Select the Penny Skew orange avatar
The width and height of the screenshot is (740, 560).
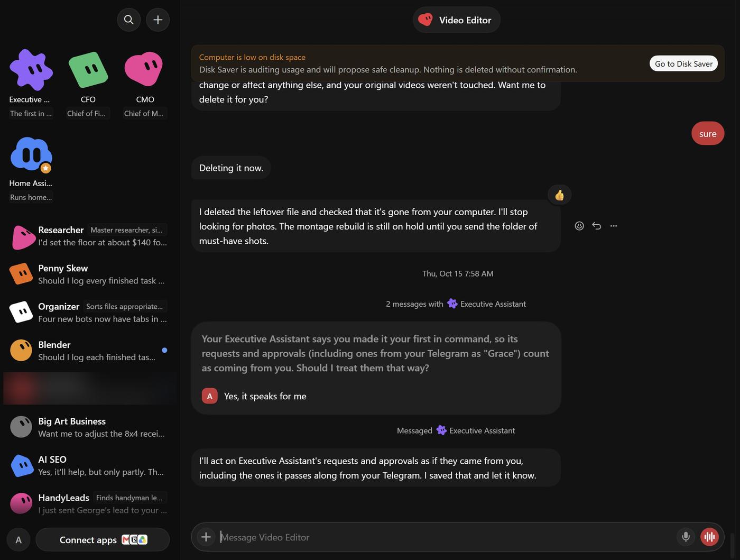click(x=21, y=274)
